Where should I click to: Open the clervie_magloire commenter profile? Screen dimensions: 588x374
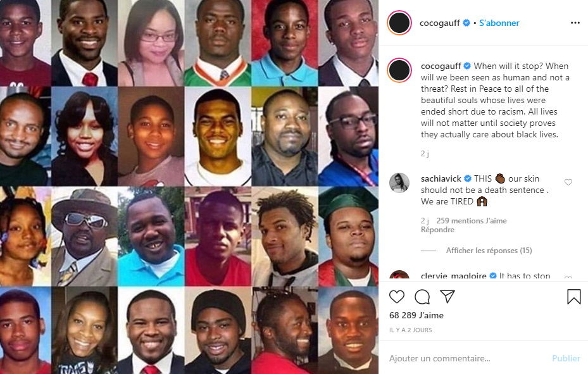[x=453, y=276]
